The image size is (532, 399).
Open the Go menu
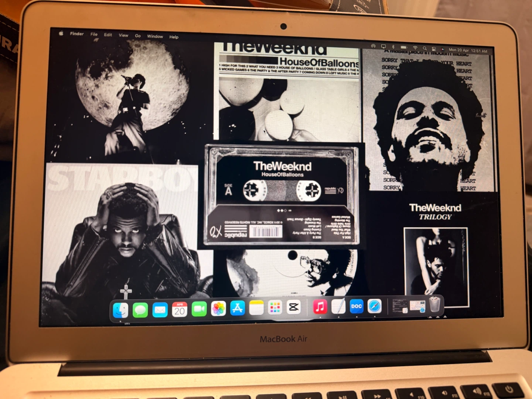tap(138, 36)
